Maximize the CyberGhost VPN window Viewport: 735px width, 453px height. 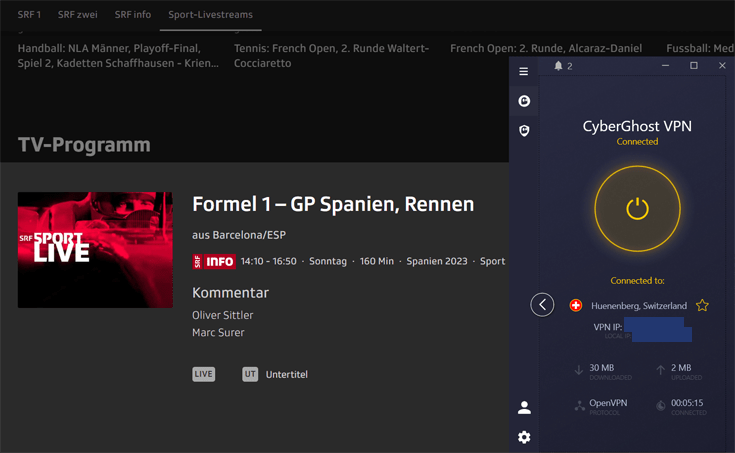pyautogui.click(x=694, y=66)
